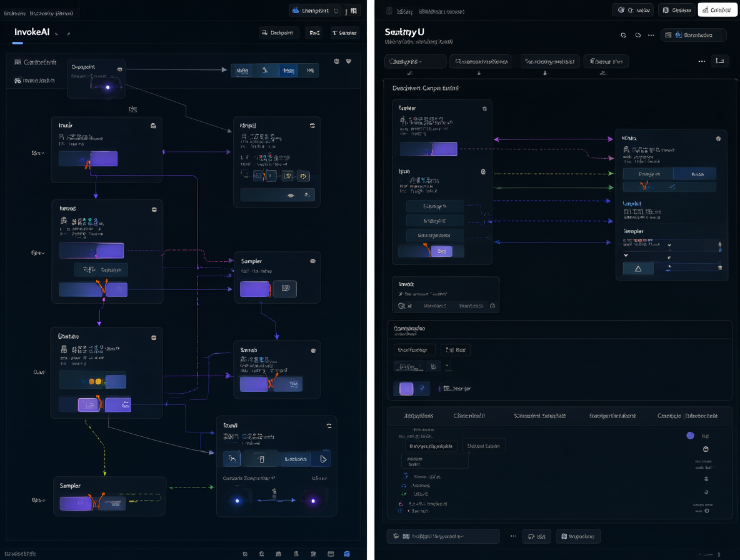
Task: Click the glowing purple dot in the preview strip
Action: 313,501
